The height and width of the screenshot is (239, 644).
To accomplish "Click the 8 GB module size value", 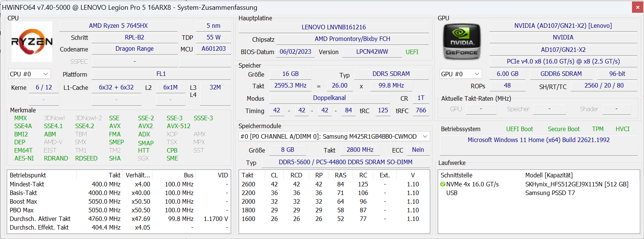I will pyautogui.click(x=288, y=150).
